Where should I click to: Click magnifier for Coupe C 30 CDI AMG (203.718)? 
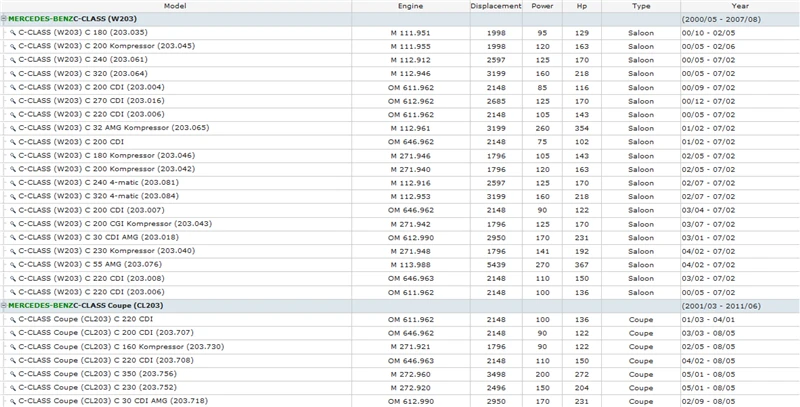click(x=13, y=401)
